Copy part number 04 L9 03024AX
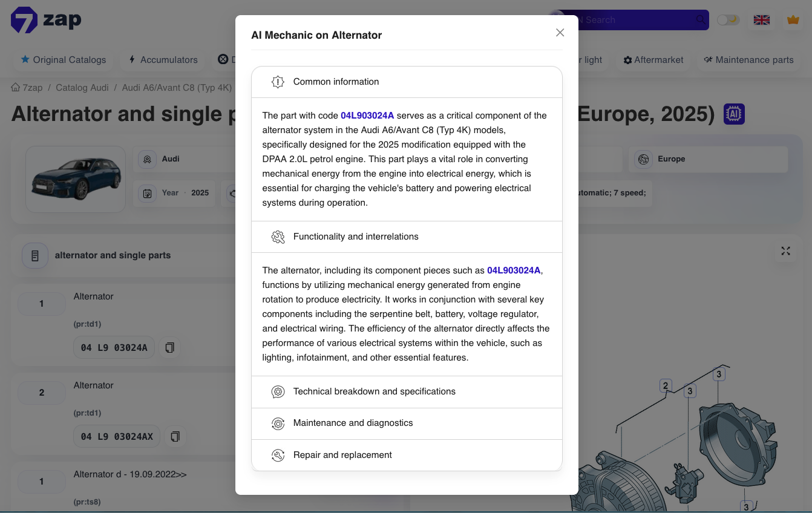The width and height of the screenshot is (812, 513). click(x=175, y=437)
